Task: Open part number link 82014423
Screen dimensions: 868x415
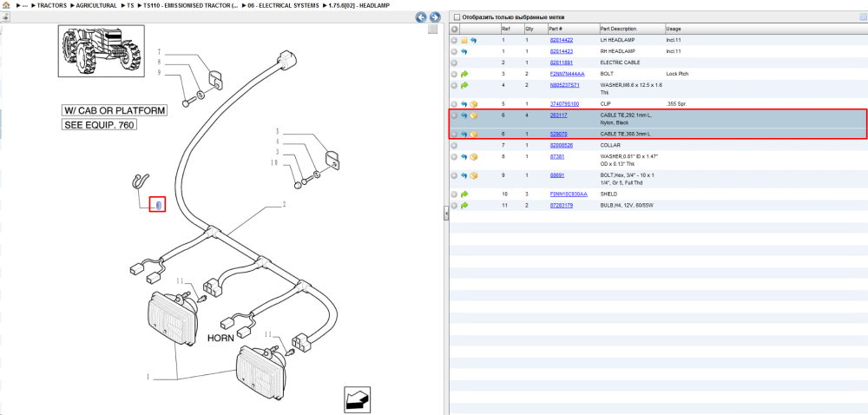Action: click(x=561, y=51)
